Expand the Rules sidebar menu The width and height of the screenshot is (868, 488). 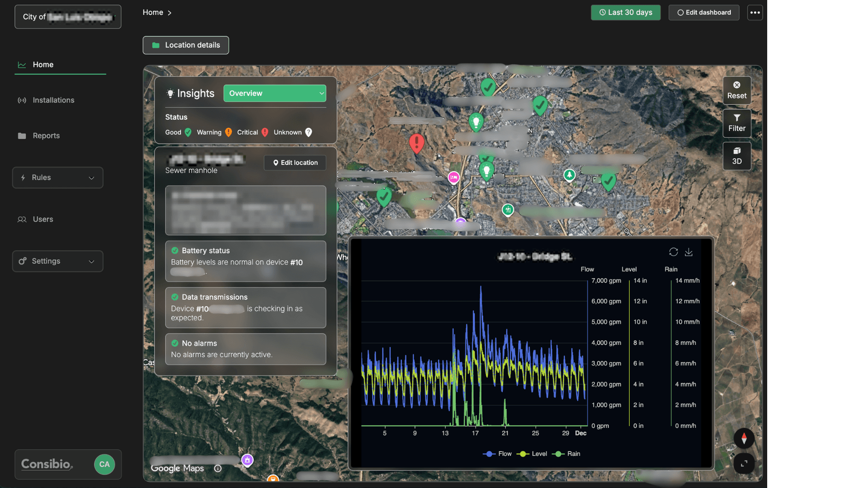(x=58, y=178)
